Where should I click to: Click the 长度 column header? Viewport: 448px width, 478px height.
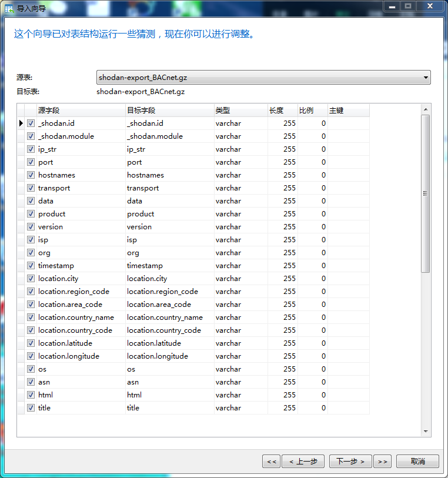point(283,111)
